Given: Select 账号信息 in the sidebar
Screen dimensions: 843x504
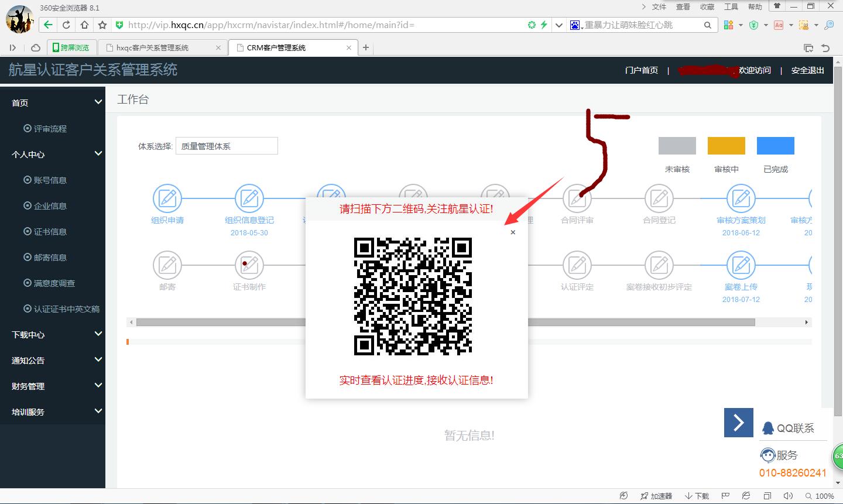Looking at the screenshot, I should point(50,180).
